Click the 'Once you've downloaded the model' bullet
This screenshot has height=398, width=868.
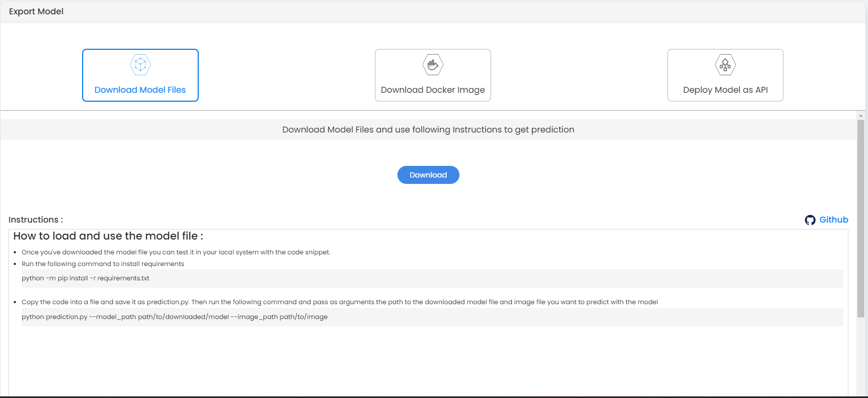pos(176,252)
